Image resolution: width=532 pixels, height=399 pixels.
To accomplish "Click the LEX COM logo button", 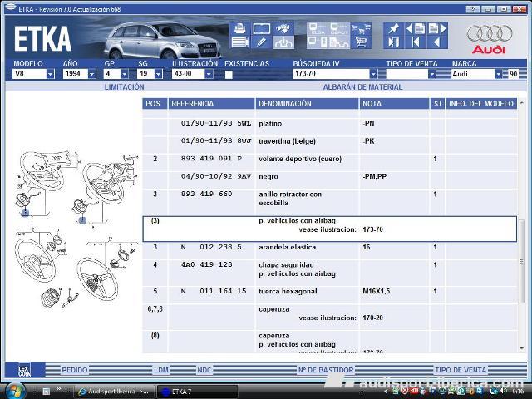I will [24, 370].
